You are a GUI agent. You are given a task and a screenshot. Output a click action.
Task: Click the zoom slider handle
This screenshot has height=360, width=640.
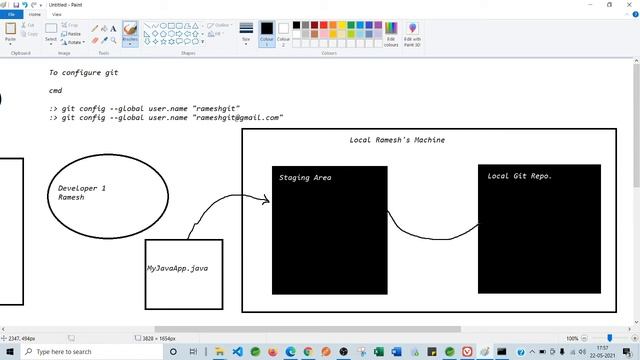[x=609, y=338]
